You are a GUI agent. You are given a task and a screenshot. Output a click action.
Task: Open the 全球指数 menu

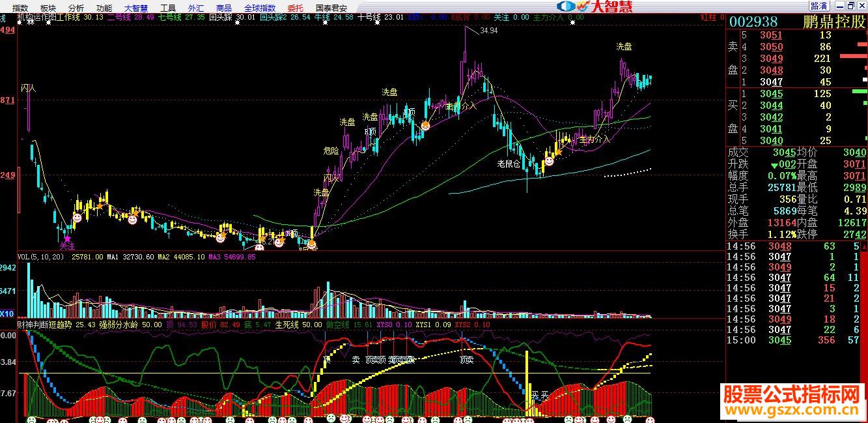260,8
